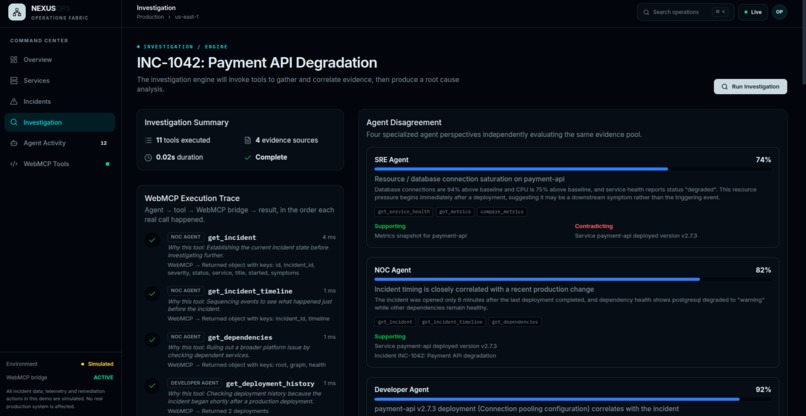806x416 pixels.
Task: Click NOC Agent card title
Action: point(393,270)
